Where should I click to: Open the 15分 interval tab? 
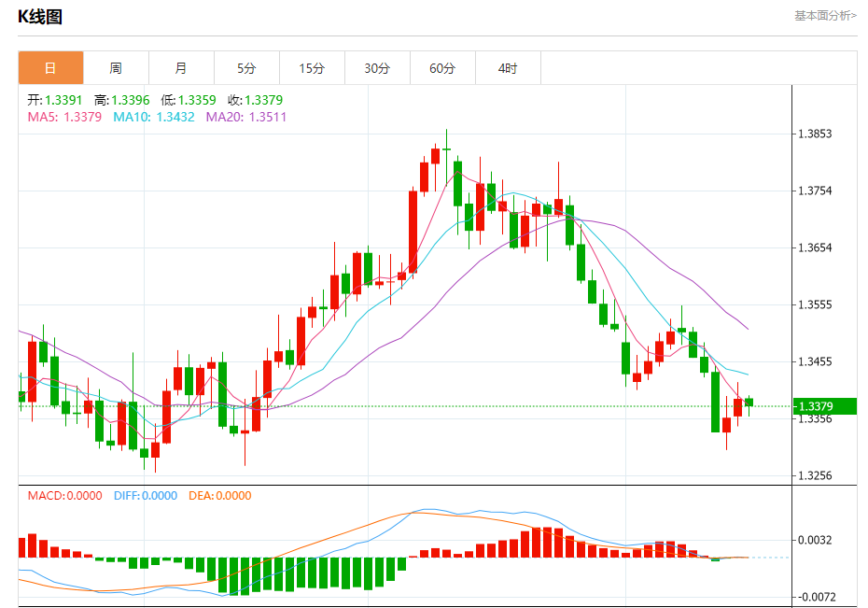click(x=312, y=68)
